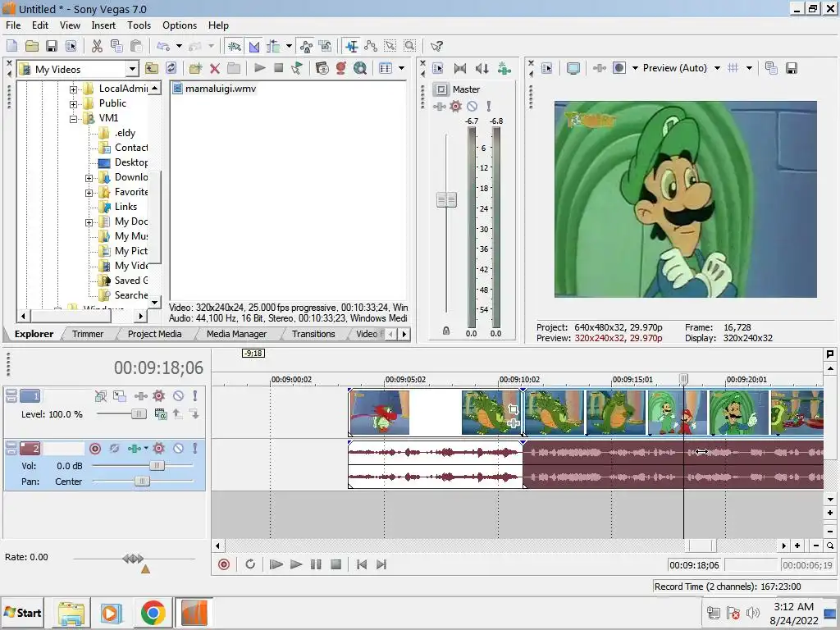
Task: Open the My Videos folder dropdown
Action: [132, 69]
